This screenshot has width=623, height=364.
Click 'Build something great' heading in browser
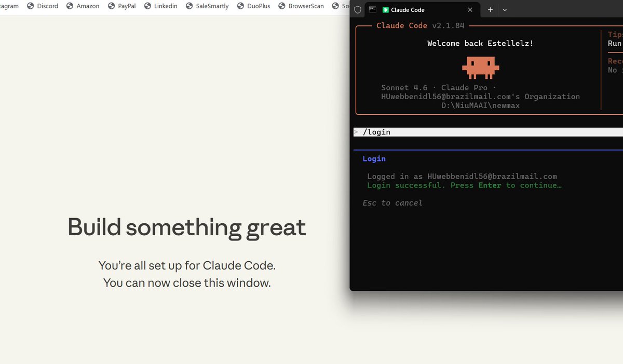pos(187,227)
